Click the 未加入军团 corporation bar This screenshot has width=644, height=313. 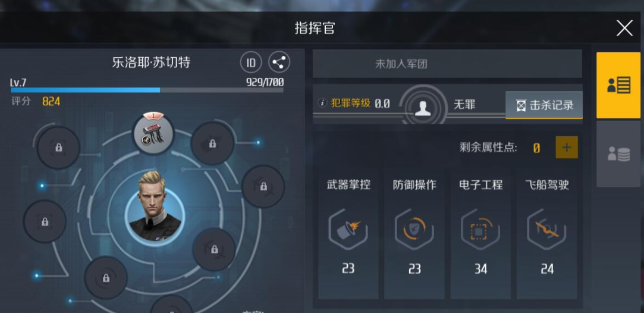pyautogui.click(x=447, y=64)
